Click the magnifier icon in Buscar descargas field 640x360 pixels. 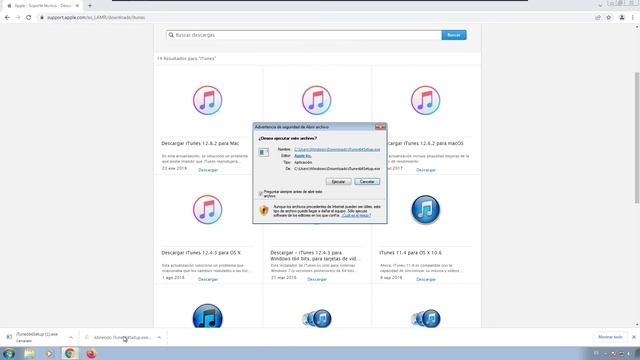[171, 35]
